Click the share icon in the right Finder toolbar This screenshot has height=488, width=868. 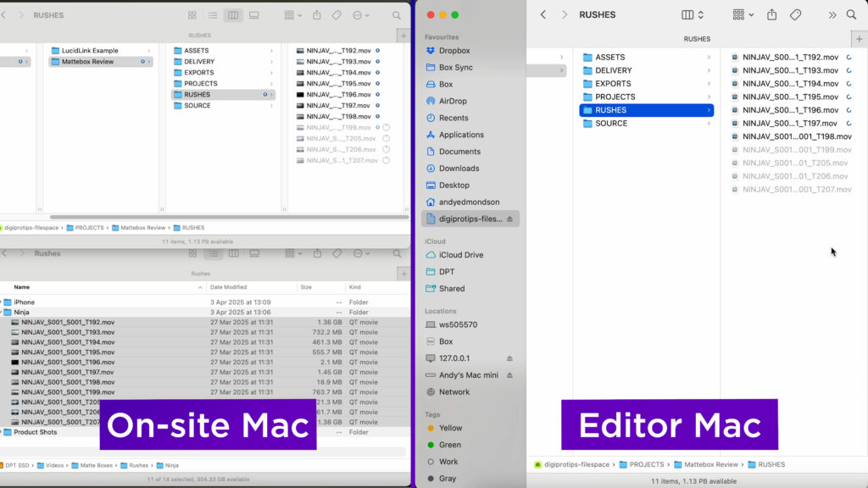click(771, 15)
